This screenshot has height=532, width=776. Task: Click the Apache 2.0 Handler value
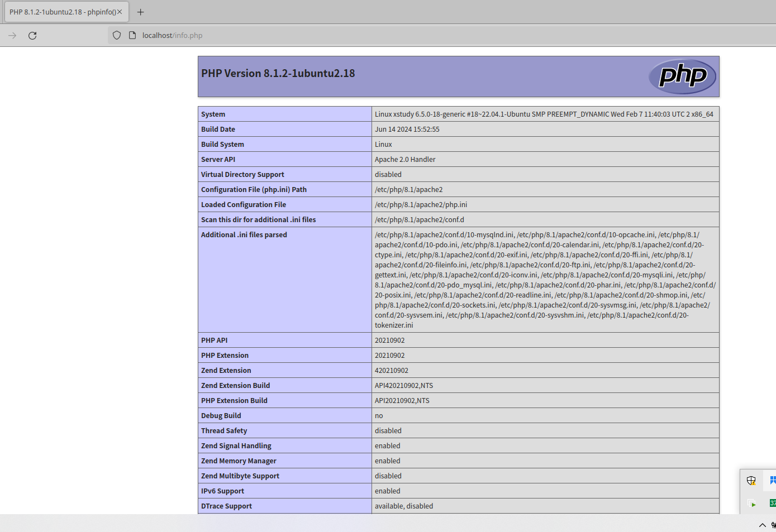pos(405,159)
